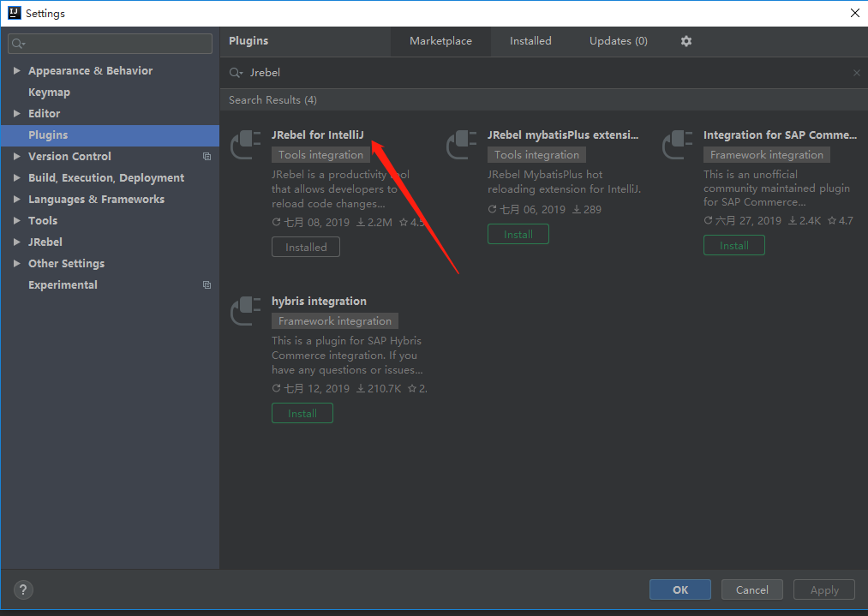Click the 289 downloads count
Screen dimensions: 868x616
tap(587, 210)
